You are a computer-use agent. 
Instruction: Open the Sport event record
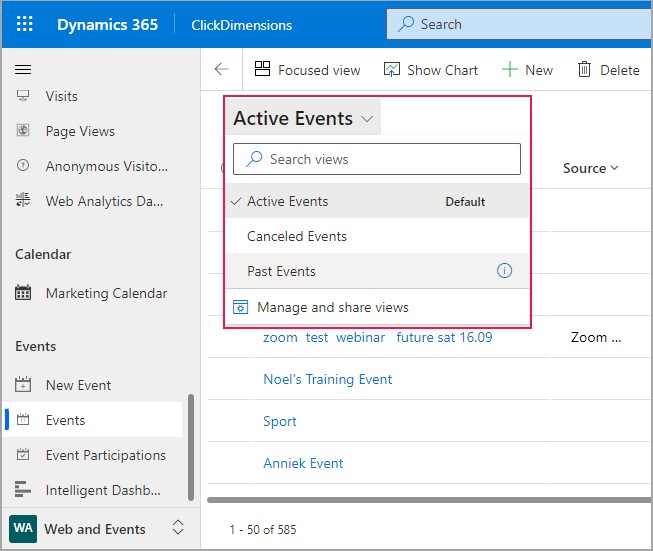pos(279,421)
